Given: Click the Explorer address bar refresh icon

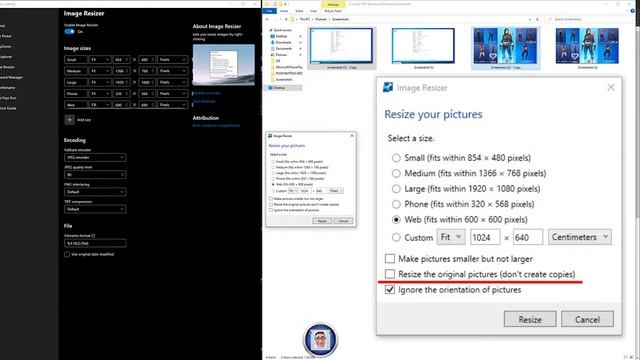Looking at the screenshot, I should pyautogui.click(x=537, y=19).
